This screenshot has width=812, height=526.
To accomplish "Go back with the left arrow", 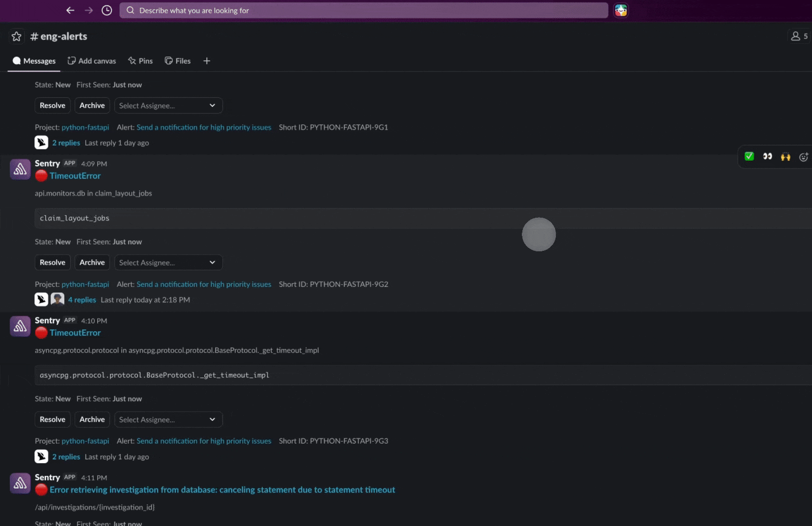I will click(70, 10).
